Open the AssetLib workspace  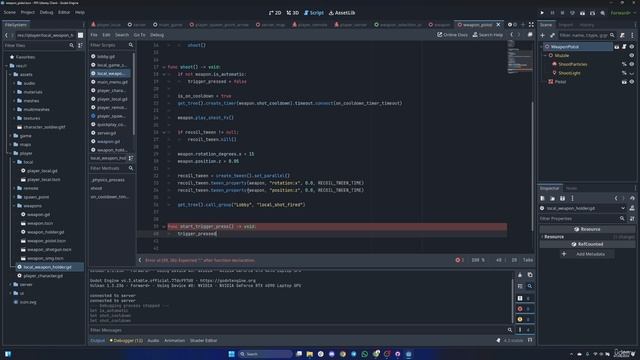tap(342, 13)
